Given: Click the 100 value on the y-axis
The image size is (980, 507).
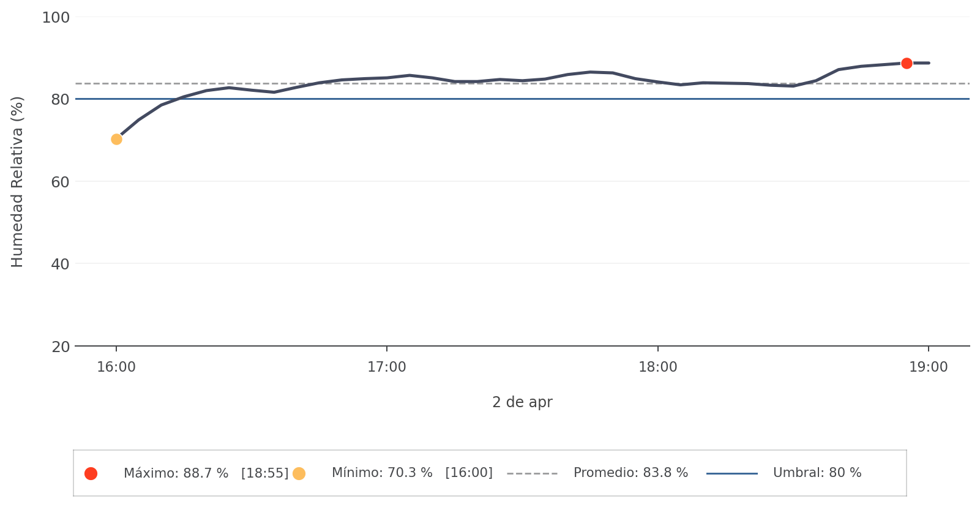Looking at the screenshot, I should click(x=56, y=18).
